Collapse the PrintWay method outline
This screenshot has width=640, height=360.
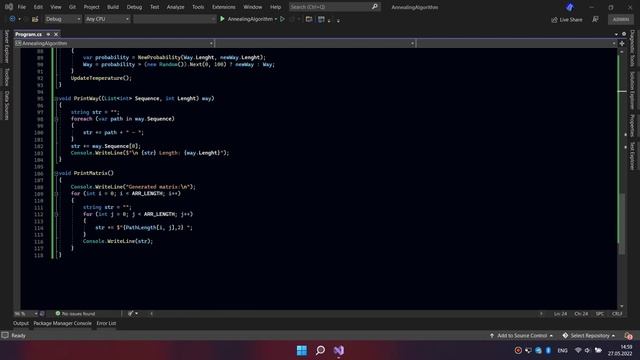(56, 98)
